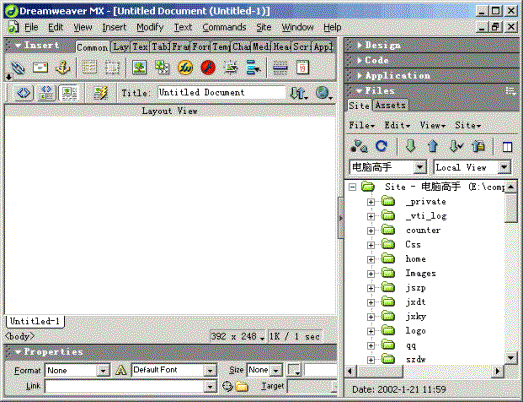Insert rollover image icon
This screenshot has height=402, width=523.
231,68
